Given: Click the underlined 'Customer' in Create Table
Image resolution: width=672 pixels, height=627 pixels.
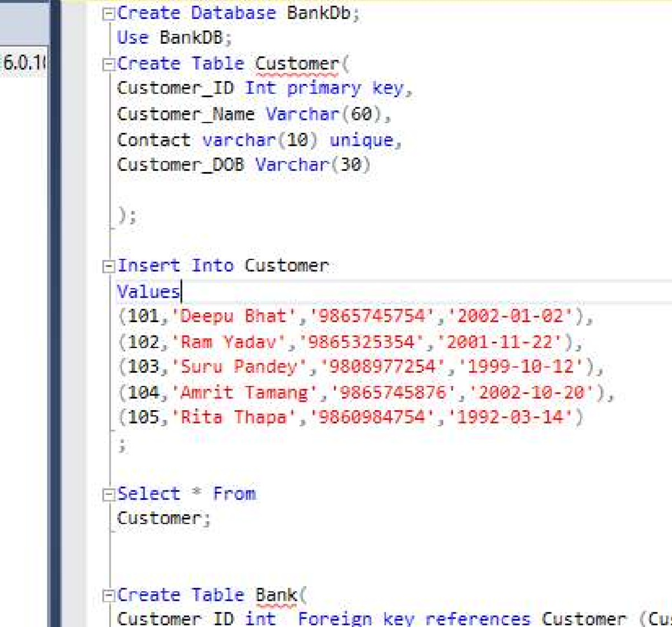Looking at the screenshot, I should point(297,64).
